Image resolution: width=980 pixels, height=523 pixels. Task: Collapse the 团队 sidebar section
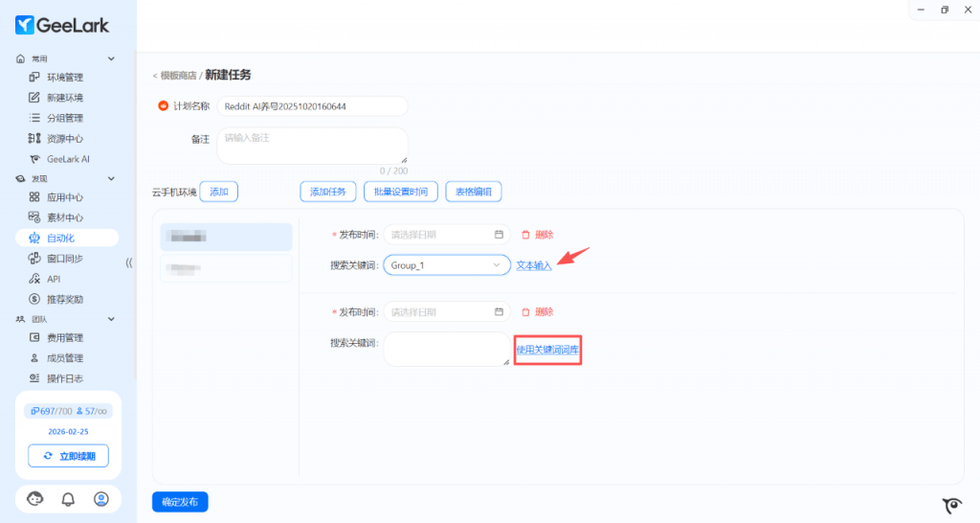(x=111, y=319)
